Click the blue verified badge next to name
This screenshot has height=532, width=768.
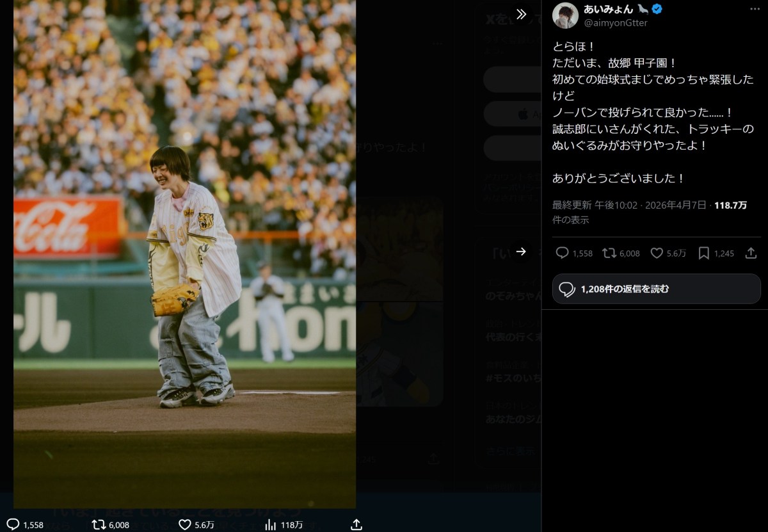(x=657, y=9)
